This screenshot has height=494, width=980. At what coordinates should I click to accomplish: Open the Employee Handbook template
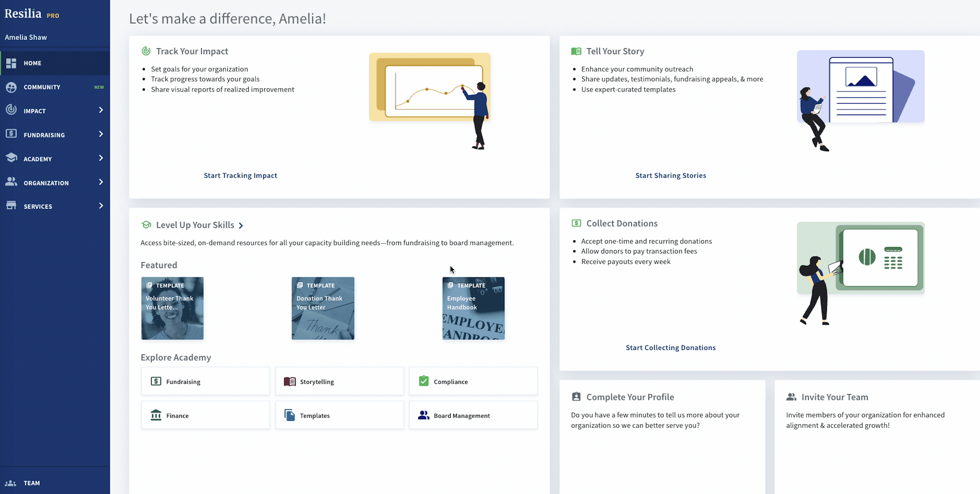[473, 308]
